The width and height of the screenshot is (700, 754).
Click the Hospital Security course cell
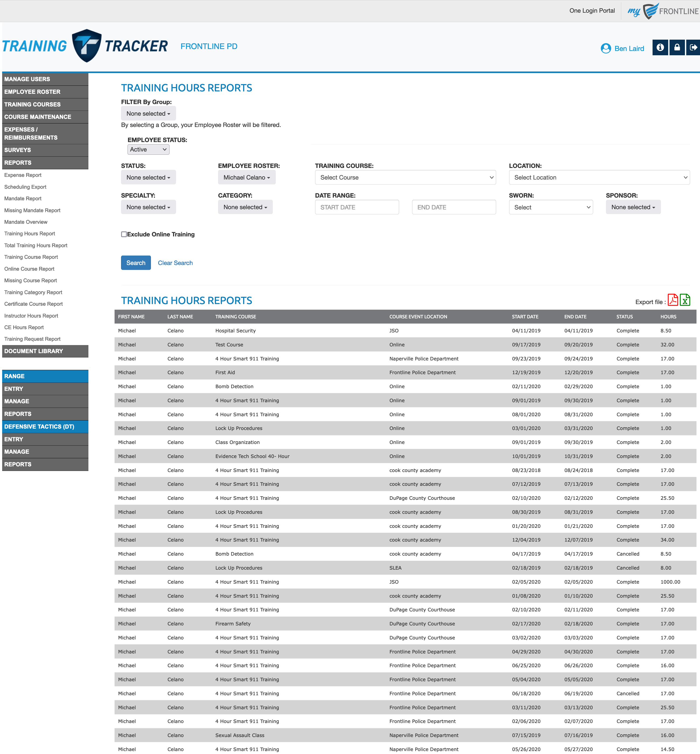pyautogui.click(x=235, y=331)
